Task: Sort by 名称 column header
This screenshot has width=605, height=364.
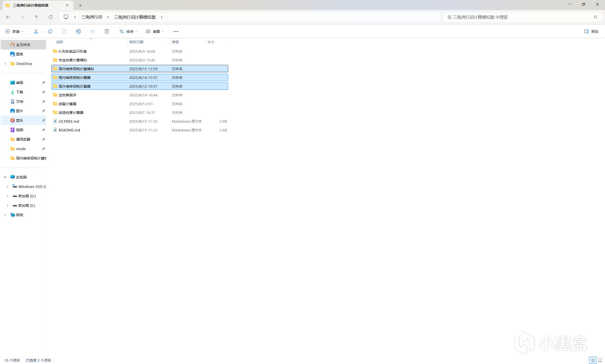Action: pos(60,42)
